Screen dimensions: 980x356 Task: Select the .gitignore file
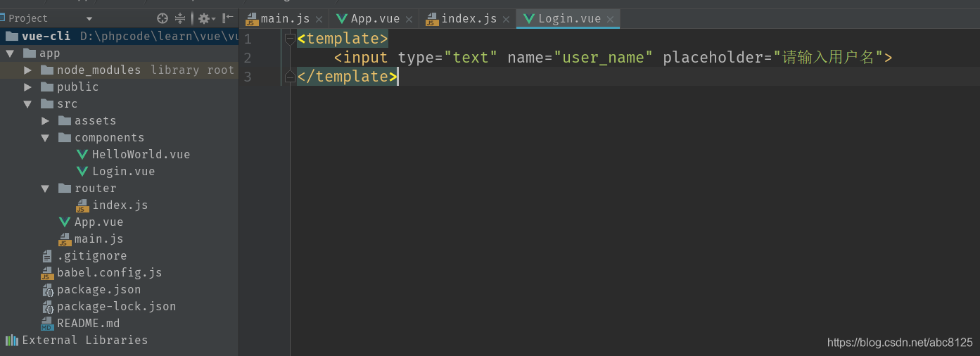coord(91,255)
